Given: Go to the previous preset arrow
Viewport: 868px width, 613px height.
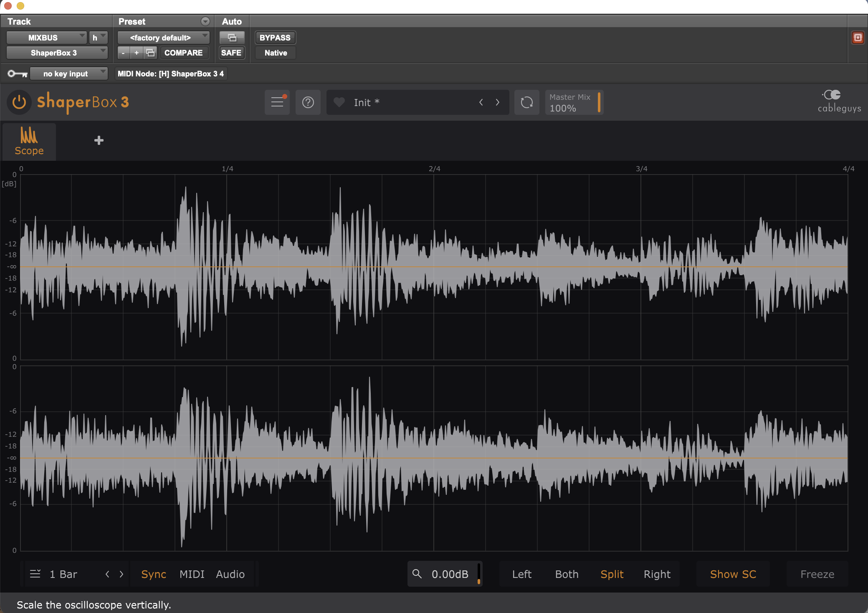Looking at the screenshot, I should (x=481, y=102).
